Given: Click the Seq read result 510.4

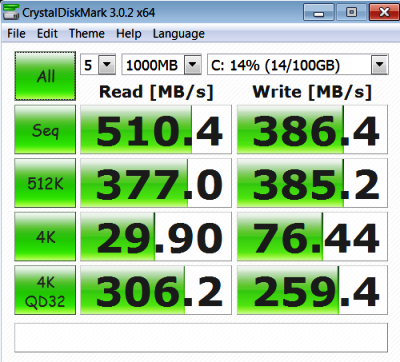Looking at the screenshot, I should (156, 129).
